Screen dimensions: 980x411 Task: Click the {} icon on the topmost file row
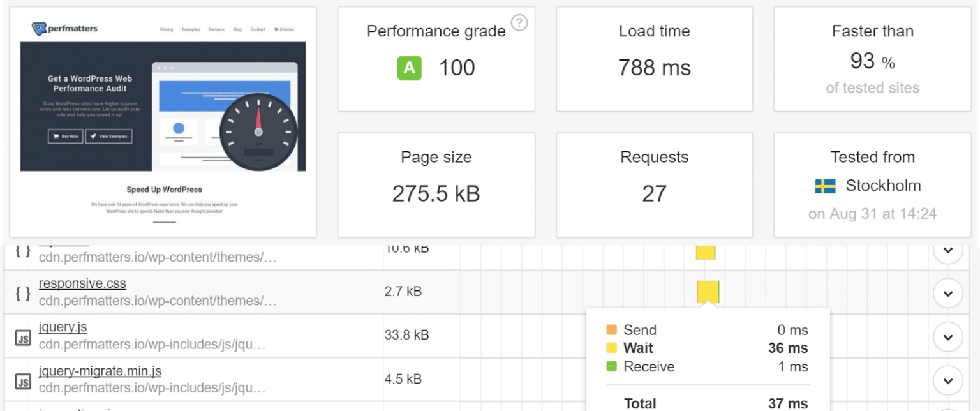(22, 250)
